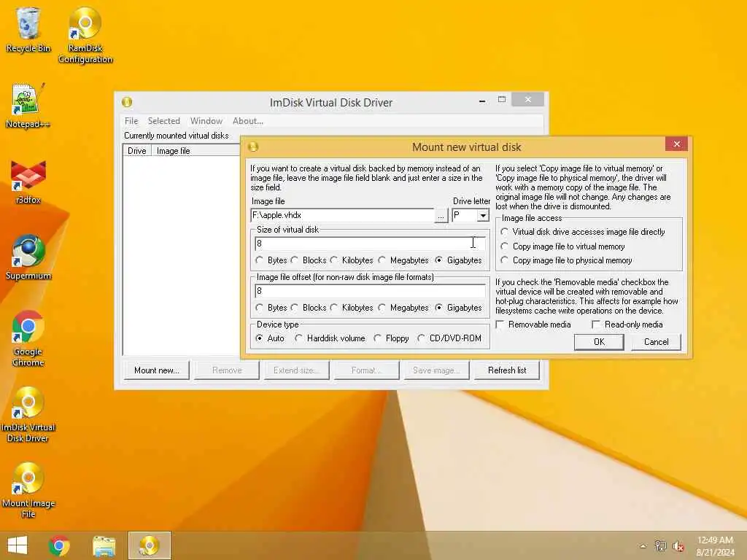Image resolution: width=747 pixels, height=560 pixels.
Task: Click the Mount new virtual disk dialog icon
Action: [253, 147]
